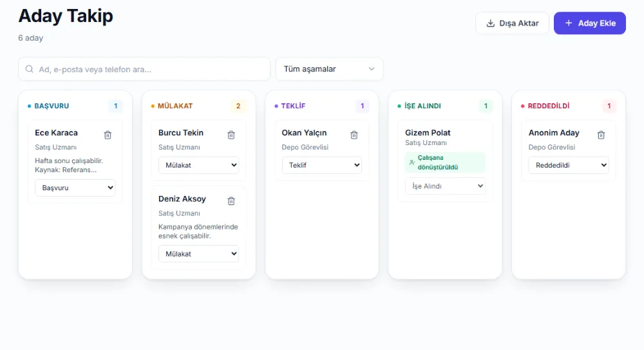The height and width of the screenshot is (350, 644).
Task: Click TEKLİF column header
Action: [293, 106]
